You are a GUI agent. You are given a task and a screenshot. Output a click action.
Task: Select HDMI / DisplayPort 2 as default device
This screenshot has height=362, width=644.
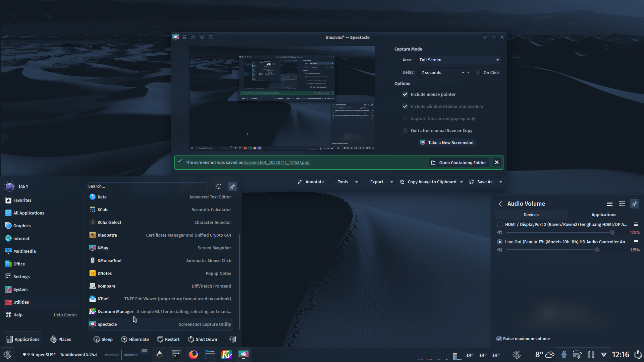click(500, 224)
